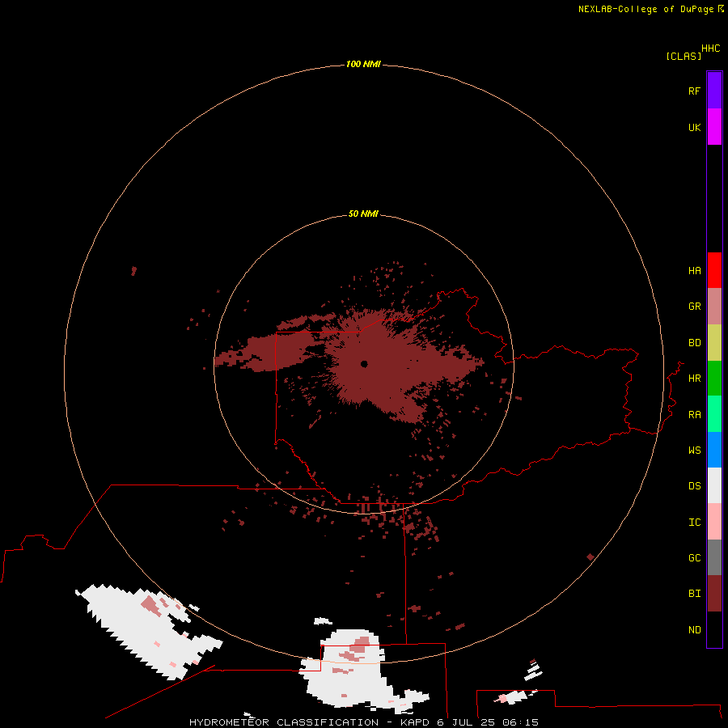Click the HA red legend swatch
Viewport: 728px width, 728px height.
(714, 269)
